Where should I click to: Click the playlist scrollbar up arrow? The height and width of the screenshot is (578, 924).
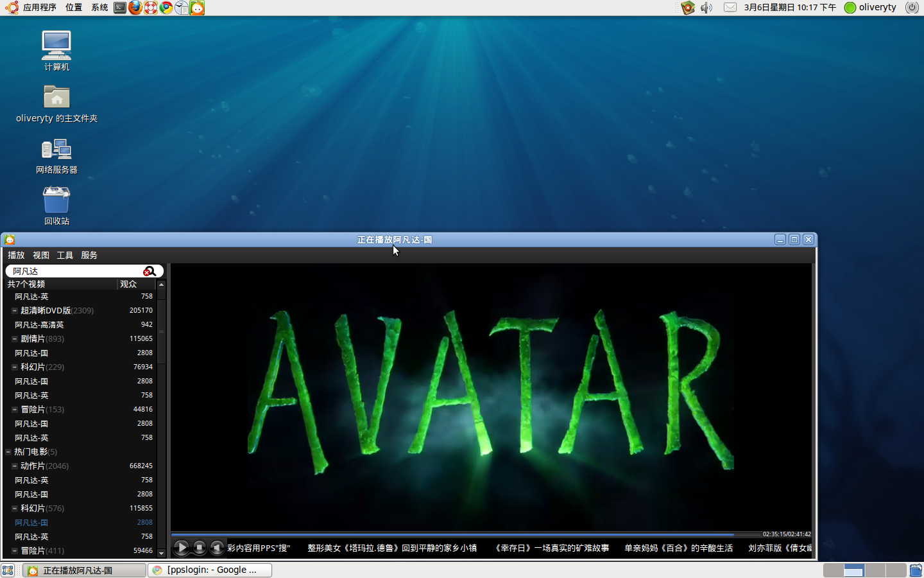(x=162, y=284)
